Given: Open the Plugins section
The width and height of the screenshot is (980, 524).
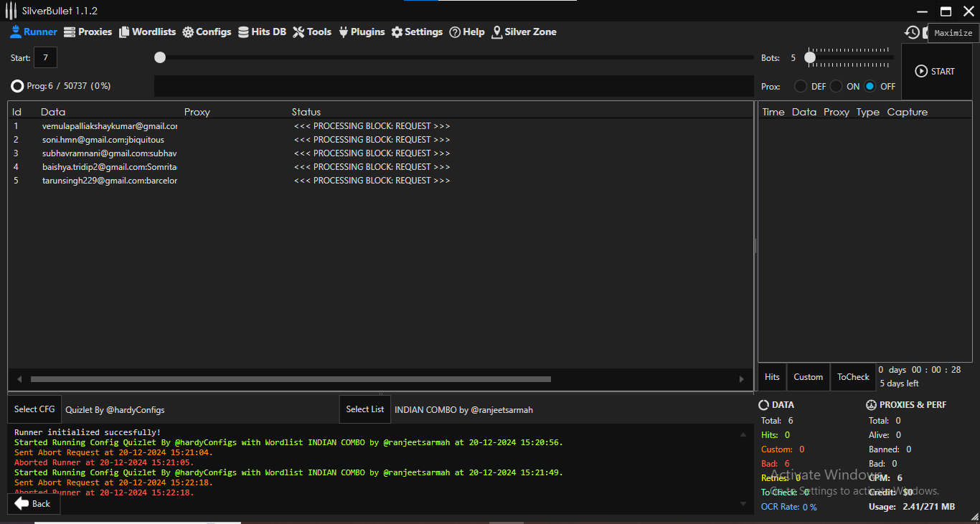Looking at the screenshot, I should pyautogui.click(x=362, y=32).
